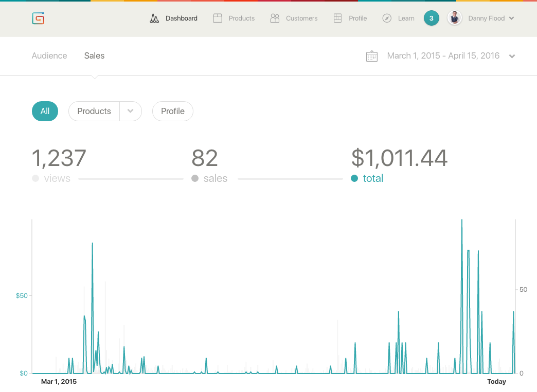Click Danny Flood's avatar picture
The height and width of the screenshot is (392, 537).
[454, 18]
